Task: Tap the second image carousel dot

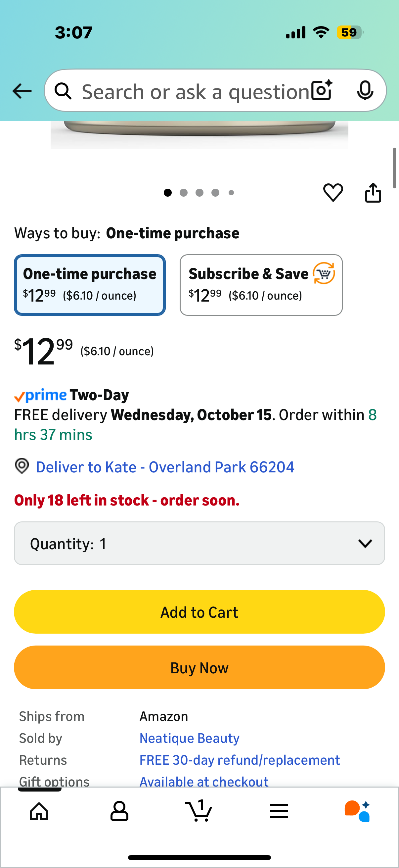Action: click(184, 193)
